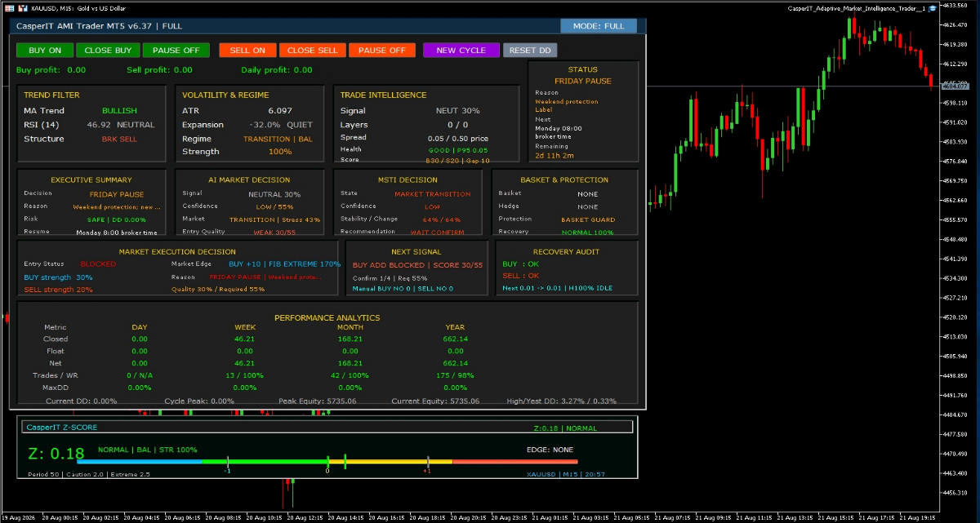Viewport: 980px width, 523px height.
Task: Click the MONTH Closed value 168.21
Action: click(x=350, y=339)
